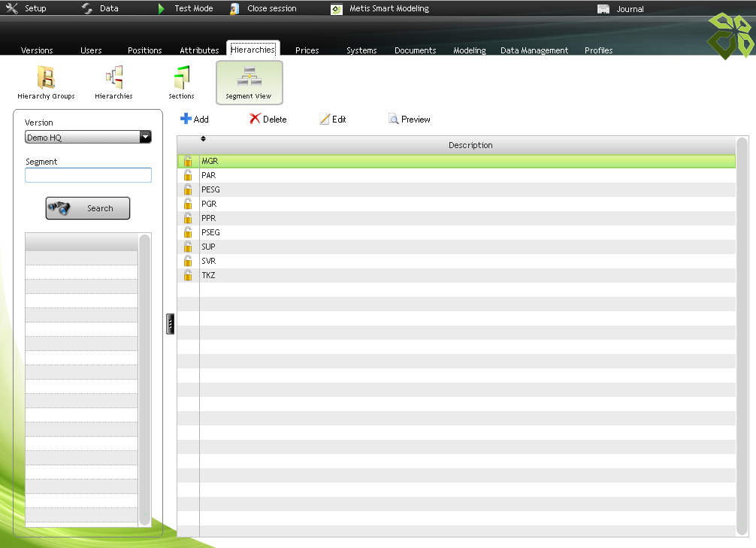Select the TKZ row
Screen dimensions: 756x548
tap(457, 275)
